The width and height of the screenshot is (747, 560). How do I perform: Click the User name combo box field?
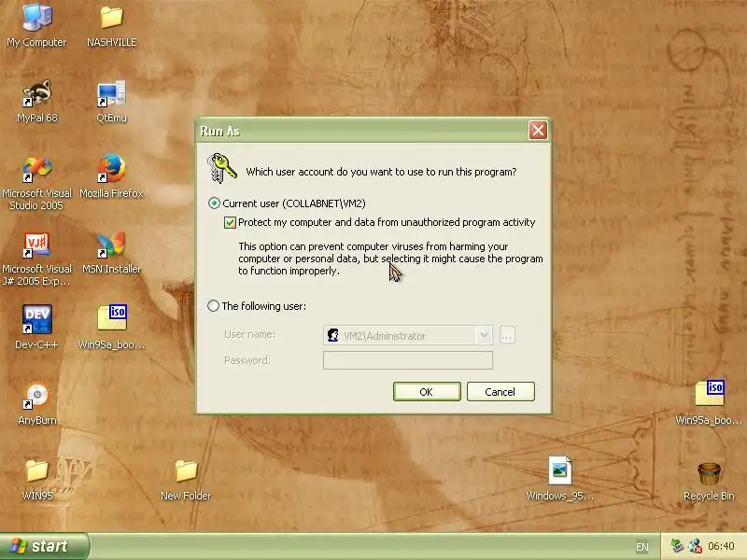tap(408, 335)
